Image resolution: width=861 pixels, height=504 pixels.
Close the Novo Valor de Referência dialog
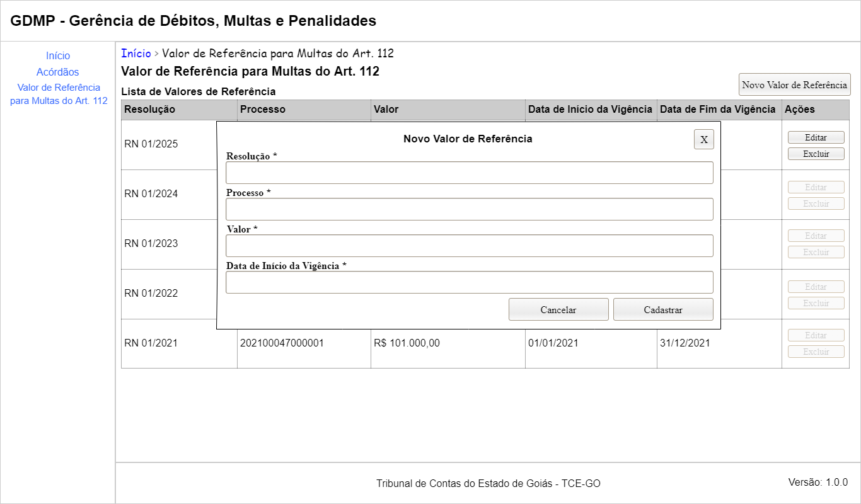point(704,139)
